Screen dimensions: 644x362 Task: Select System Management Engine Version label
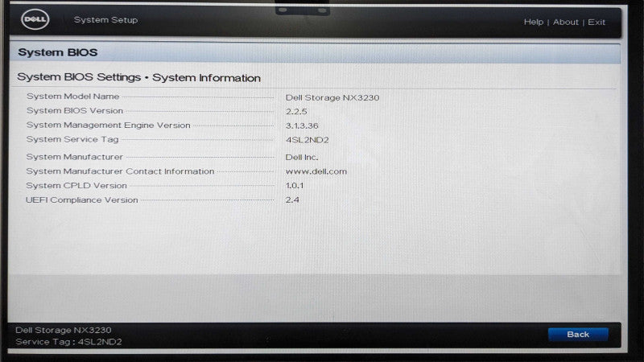tap(109, 125)
